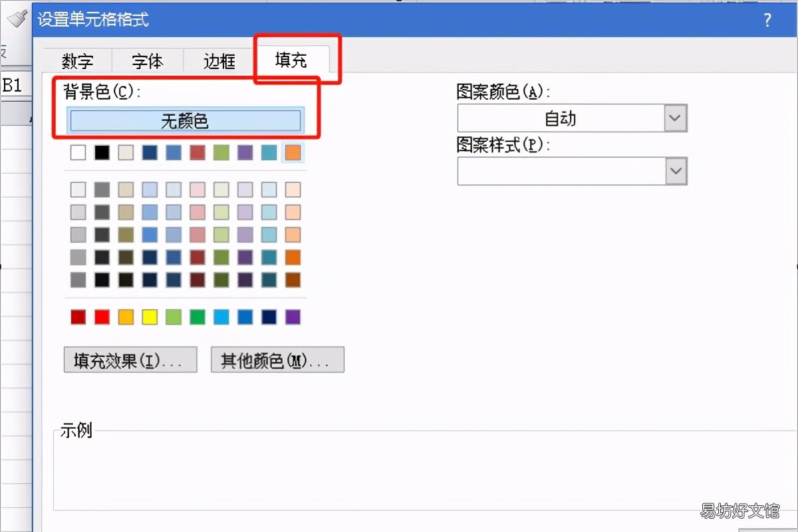Viewport: 798px width, 532px height.
Task: Choose the light green standard color swatch
Action: pos(174,317)
